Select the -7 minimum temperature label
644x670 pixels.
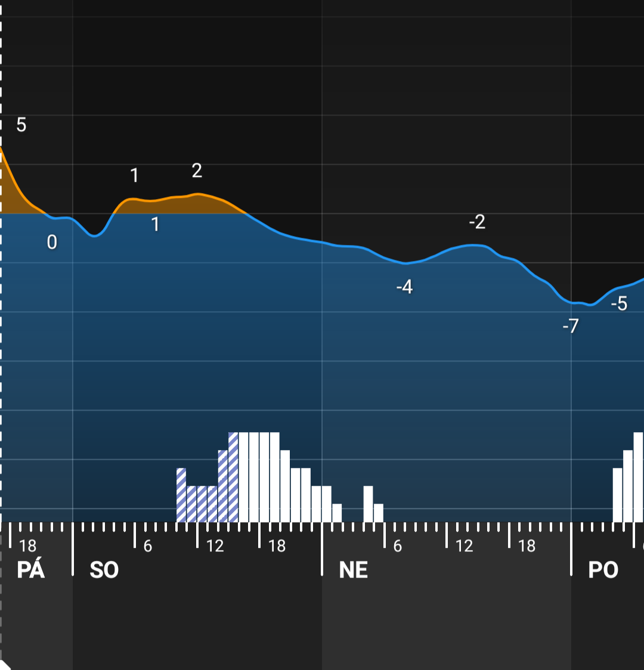pyautogui.click(x=571, y=326)
